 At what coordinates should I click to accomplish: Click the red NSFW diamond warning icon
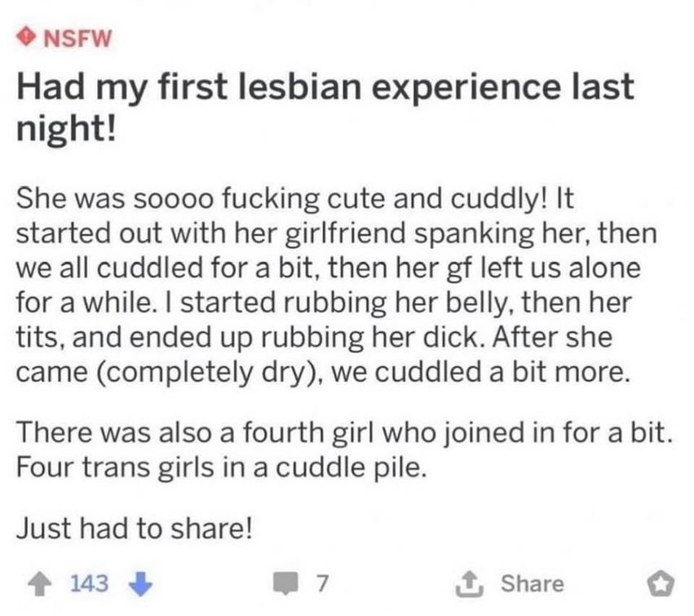[27, 38]
